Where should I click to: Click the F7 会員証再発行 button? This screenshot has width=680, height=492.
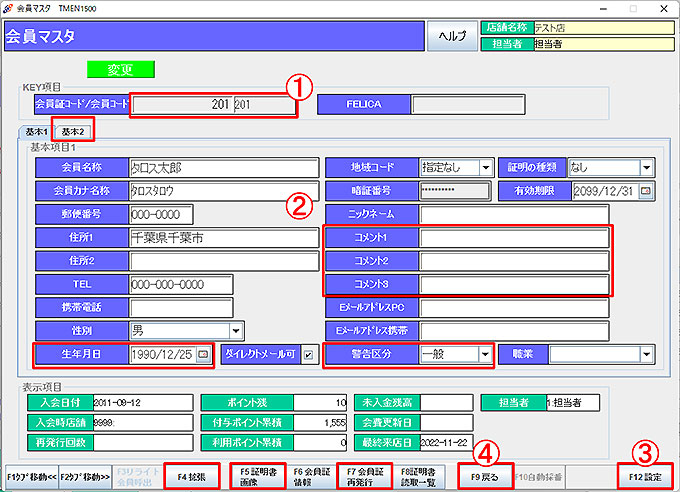tap(364, 478)
